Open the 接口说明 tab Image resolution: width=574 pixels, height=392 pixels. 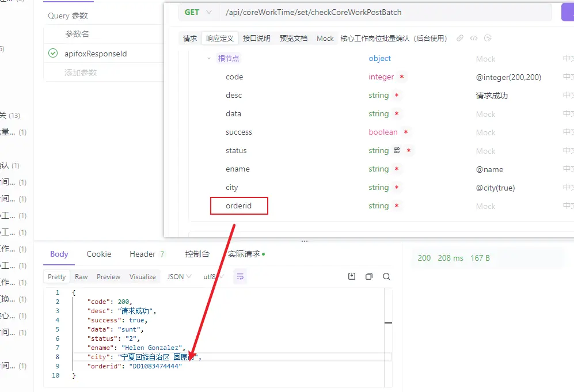point(256,38)
